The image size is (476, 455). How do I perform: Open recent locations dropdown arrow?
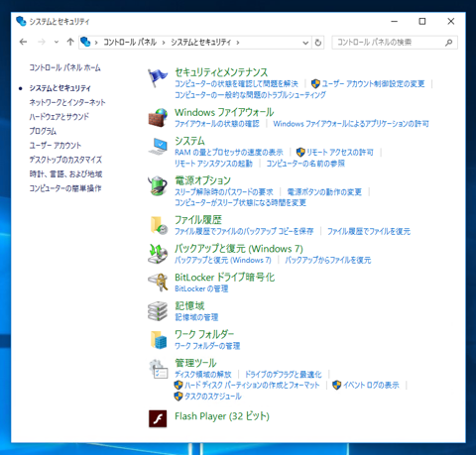point(57,42)
